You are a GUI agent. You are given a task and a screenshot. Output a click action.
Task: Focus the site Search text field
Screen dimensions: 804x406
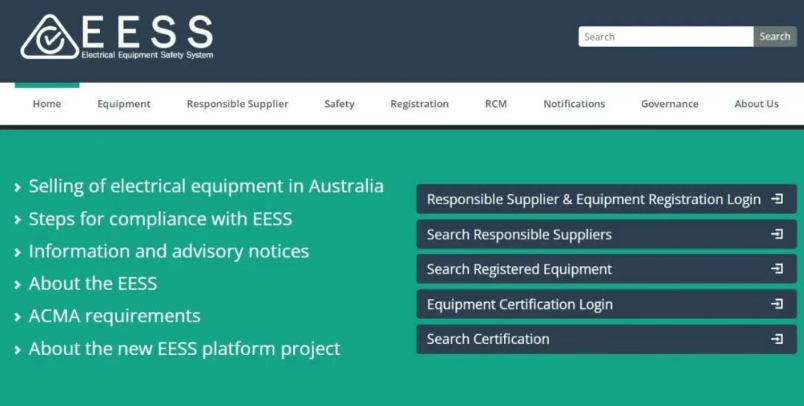666,36
